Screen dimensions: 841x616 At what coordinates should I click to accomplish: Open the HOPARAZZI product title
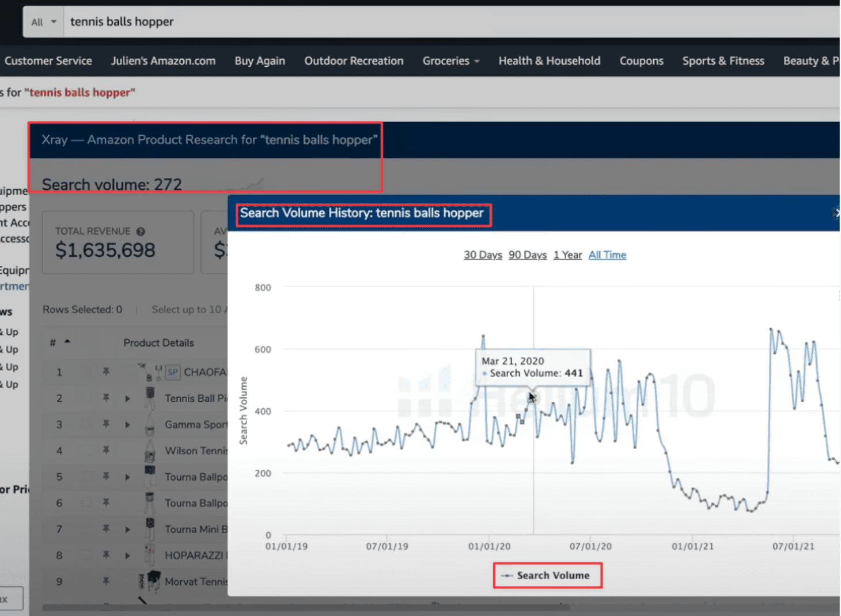coord(196,556)
